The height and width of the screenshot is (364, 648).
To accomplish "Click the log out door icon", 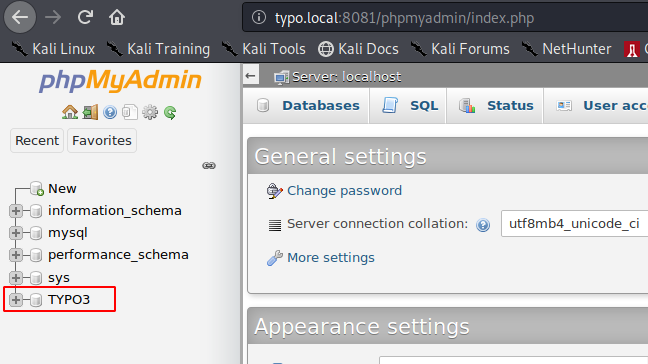I will point(90,112).
